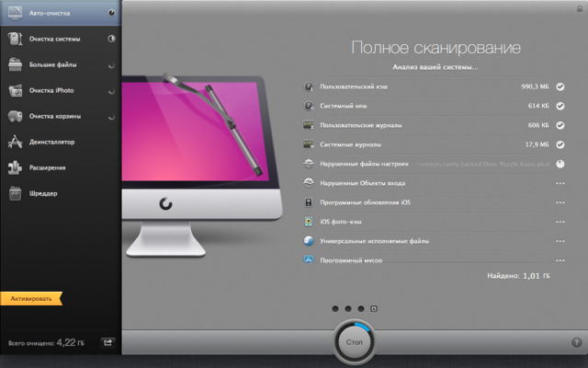The width and height of the screenshot is (588, 368).
Task: Click the iOS фото-кэш icon
Action: click(309, 222)
